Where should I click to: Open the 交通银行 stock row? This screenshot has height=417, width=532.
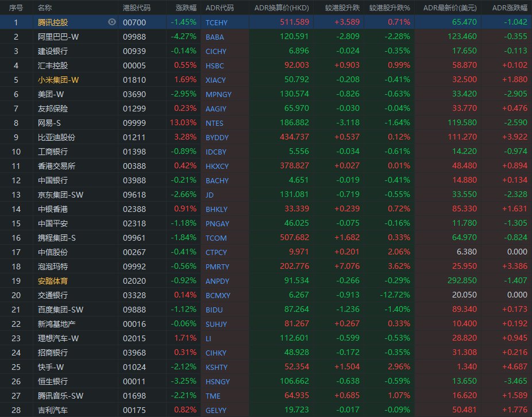point(266,295)
